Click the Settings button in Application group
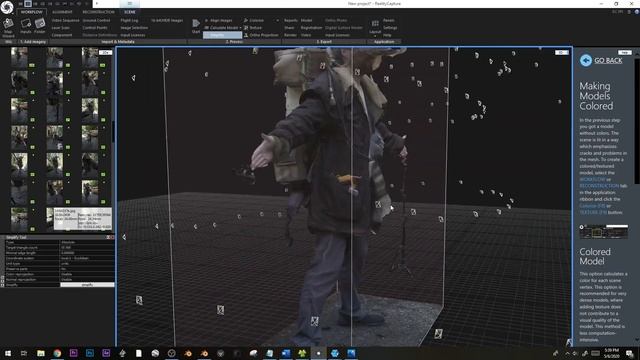Viewport: 640px width, 360px height. [x=390, y=28]
